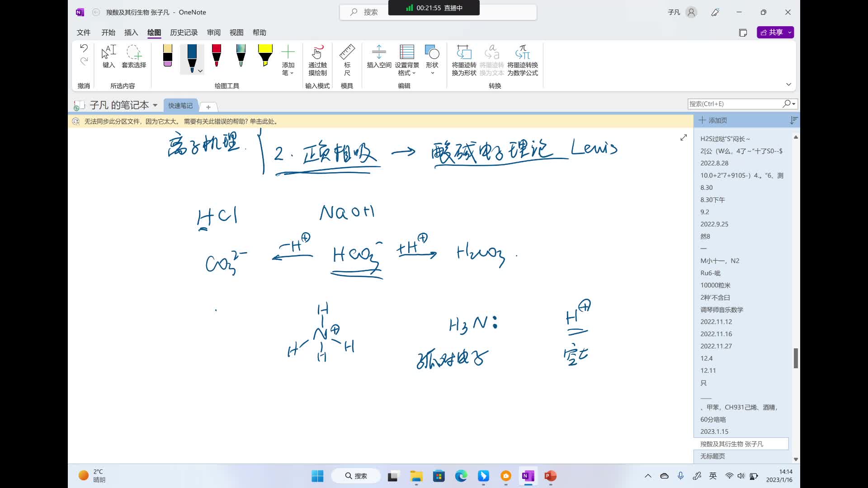Click the Undo arrow in ribbon

point(84,48)
